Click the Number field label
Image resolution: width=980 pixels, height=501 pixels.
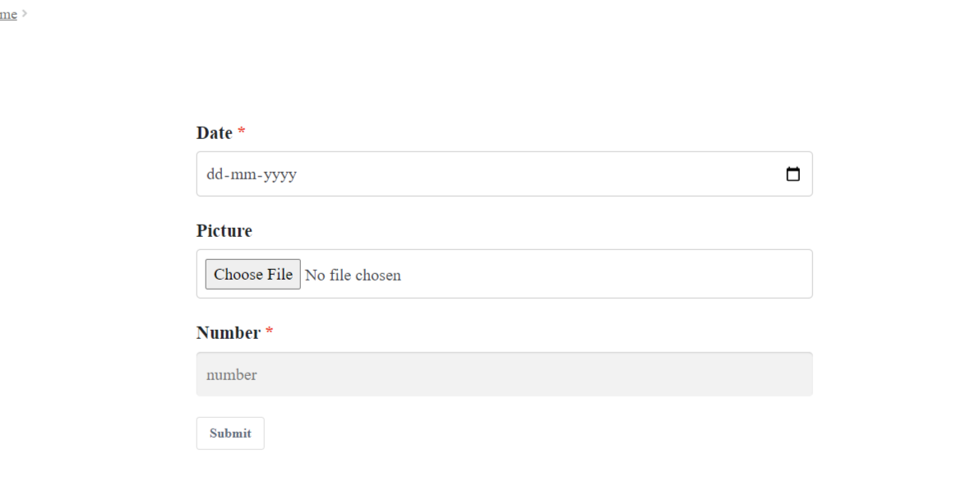228,332
